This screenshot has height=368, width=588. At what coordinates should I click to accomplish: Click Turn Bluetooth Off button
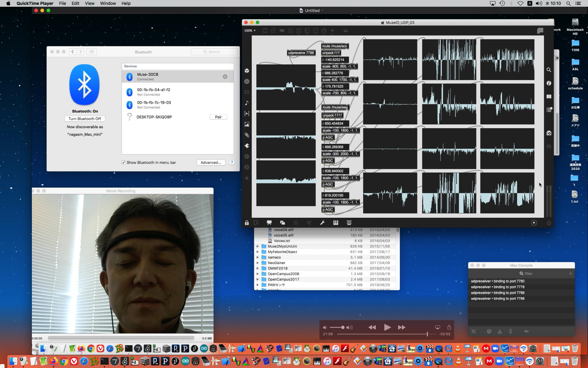coord(85,119)
